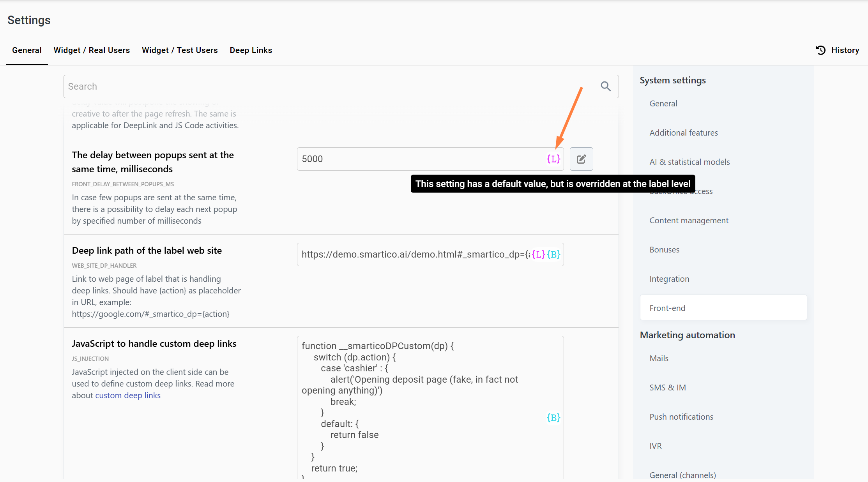Open the Deep Links tab
The image size is (868, 482).
(x=251, y=50)
